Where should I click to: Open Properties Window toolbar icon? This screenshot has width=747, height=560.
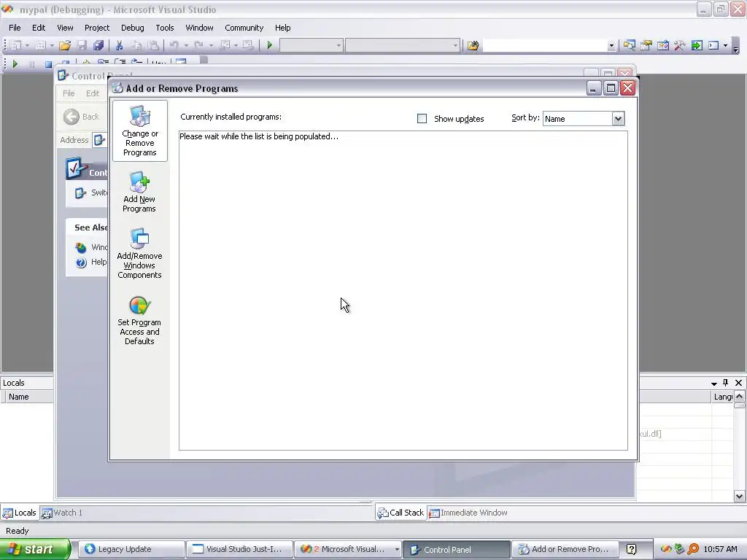click(646, 46)
